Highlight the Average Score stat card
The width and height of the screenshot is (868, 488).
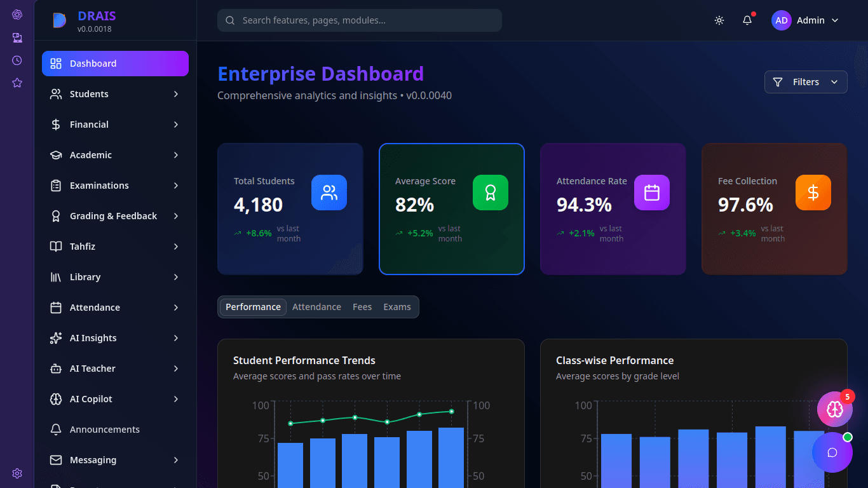(451, 209)
